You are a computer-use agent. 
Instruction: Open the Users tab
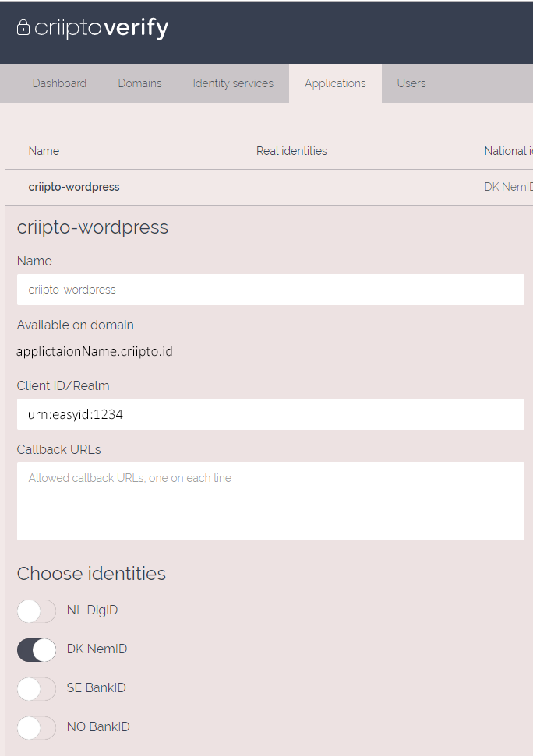click(x=411, y=83)
